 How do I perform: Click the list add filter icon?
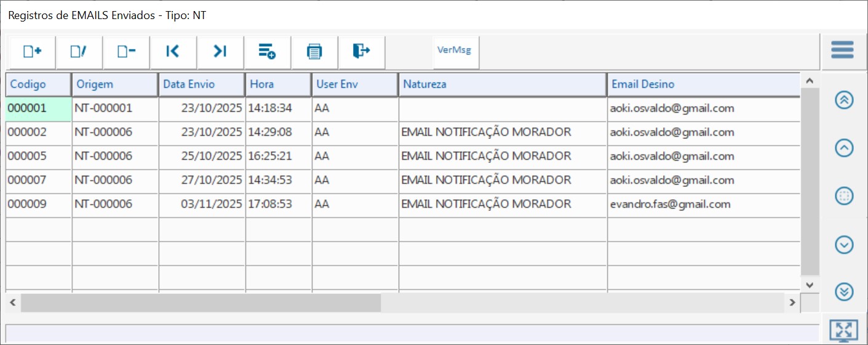[x=267, y=52]
